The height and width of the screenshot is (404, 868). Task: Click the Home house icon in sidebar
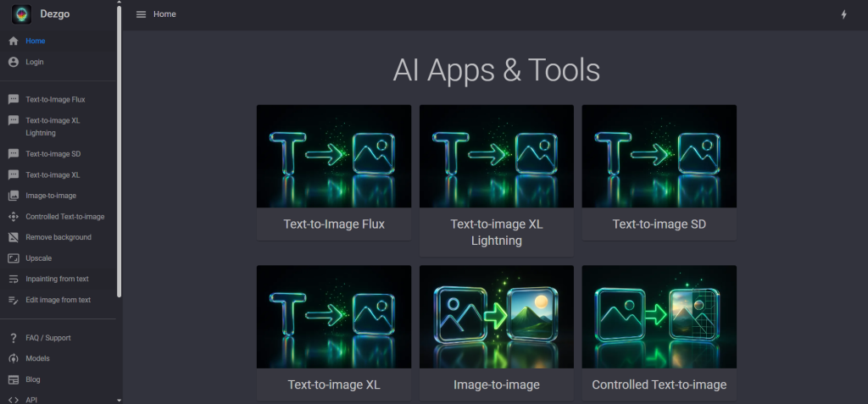[x=14, y=41]
